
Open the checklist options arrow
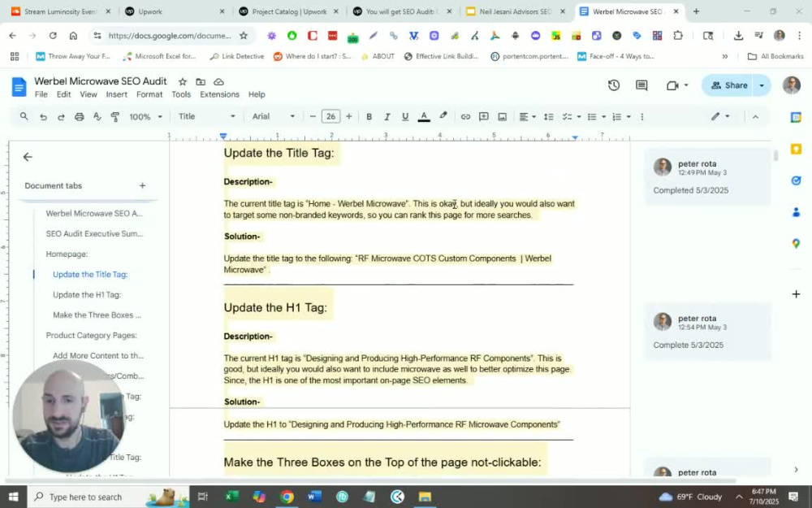(x=579, y=116)
